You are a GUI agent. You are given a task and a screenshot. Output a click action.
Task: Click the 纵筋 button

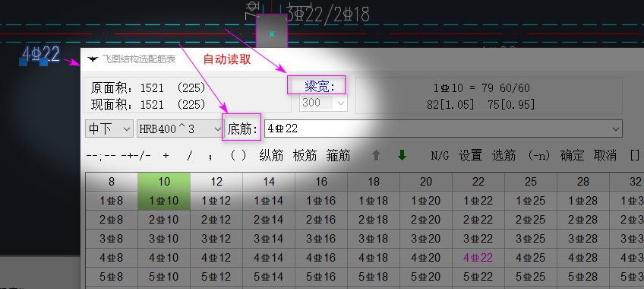(271, 155)
